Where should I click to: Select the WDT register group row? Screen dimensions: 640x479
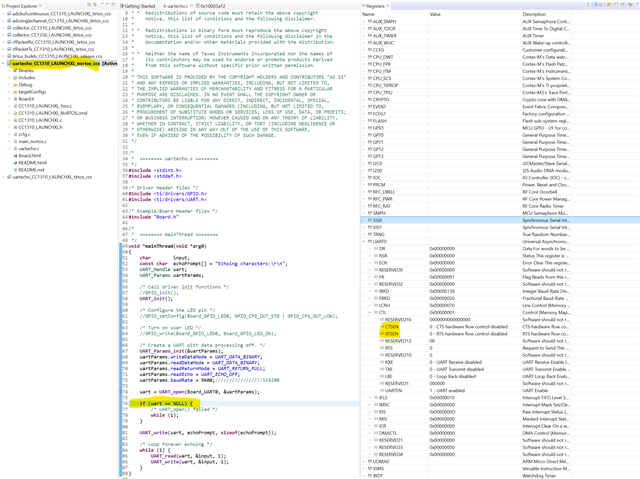coord(500,476)
